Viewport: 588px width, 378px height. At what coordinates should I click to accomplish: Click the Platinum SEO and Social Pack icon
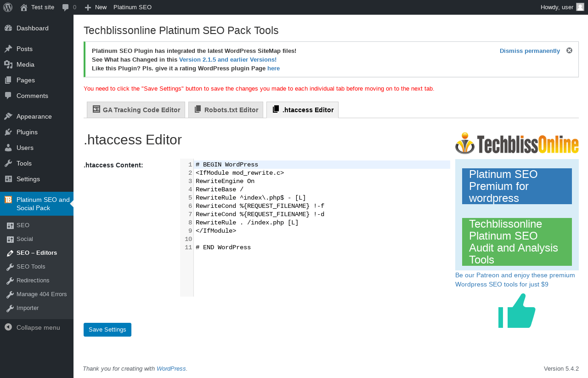(x=8, y=200)
